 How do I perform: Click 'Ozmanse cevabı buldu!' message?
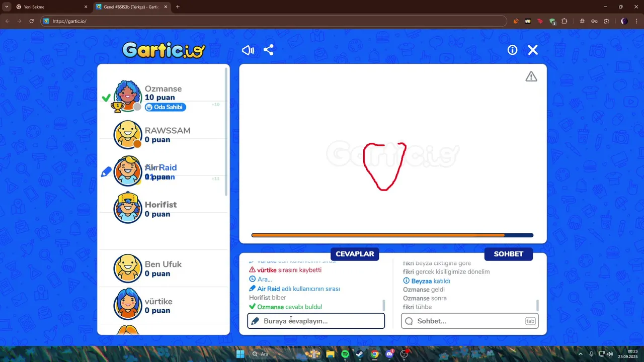click(286, 307)
